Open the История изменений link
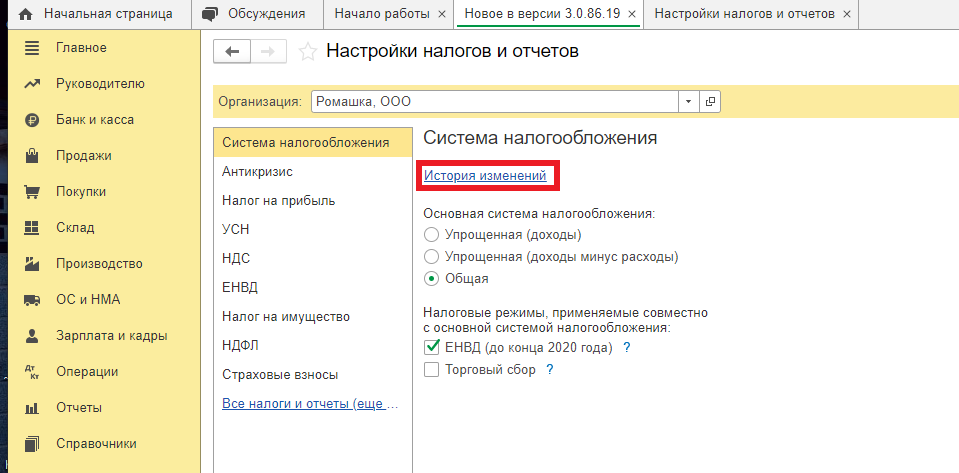The width and height of the screenshot is (959, 473). coord(485,176)
